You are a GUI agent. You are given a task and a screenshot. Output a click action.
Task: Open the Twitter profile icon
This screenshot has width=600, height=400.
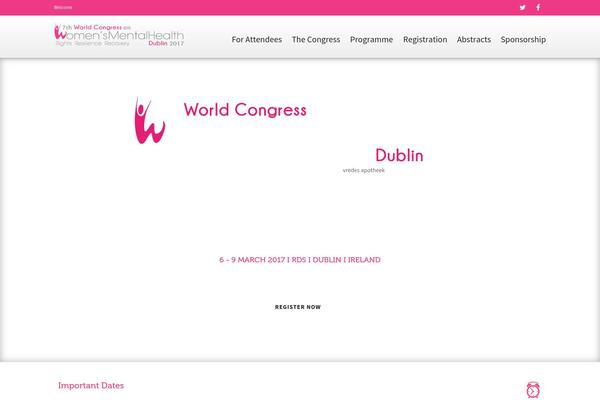(522, 7)
